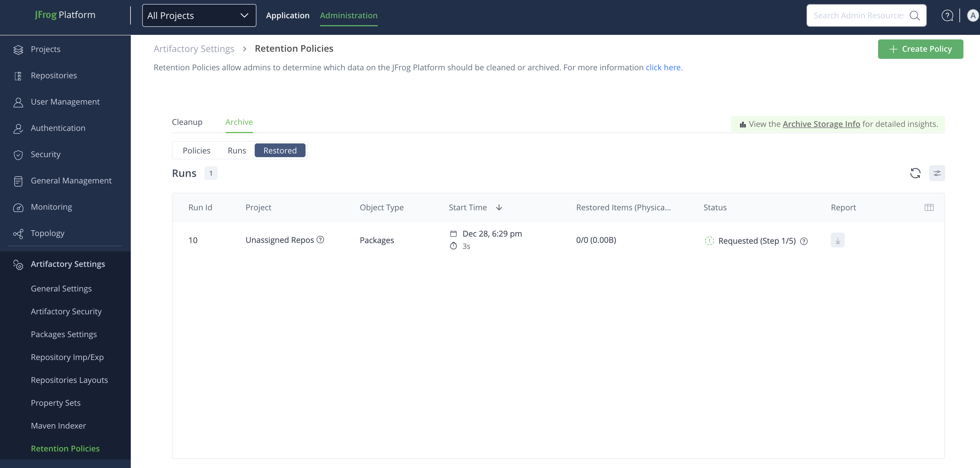980x468 pixels.
Task: Collapse the Artifactory Settings sidebar section
Action: click(x=68, y=264)
